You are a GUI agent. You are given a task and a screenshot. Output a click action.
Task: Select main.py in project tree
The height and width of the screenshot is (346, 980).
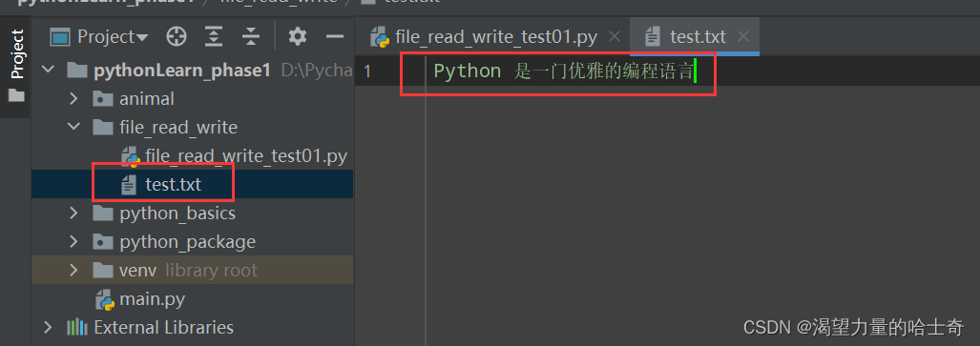click(x=152, y=299)
